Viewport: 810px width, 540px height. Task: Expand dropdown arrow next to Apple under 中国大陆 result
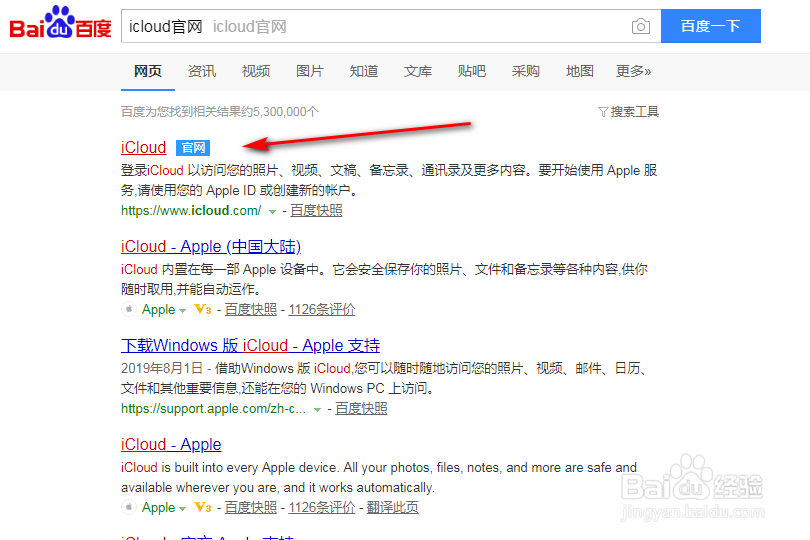(182, 311)
